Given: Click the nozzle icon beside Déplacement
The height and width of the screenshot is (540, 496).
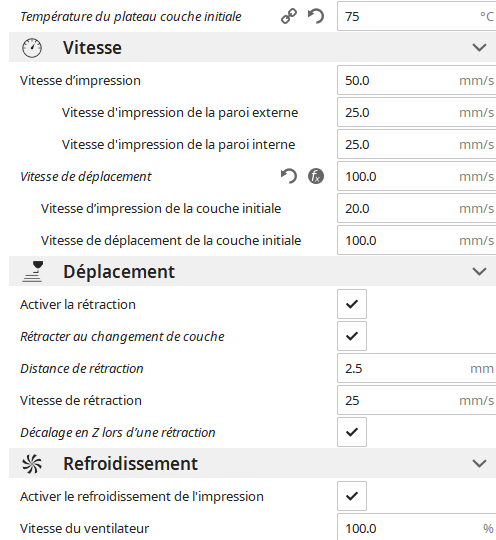Looking at the screenshot, I should (33, 272).
